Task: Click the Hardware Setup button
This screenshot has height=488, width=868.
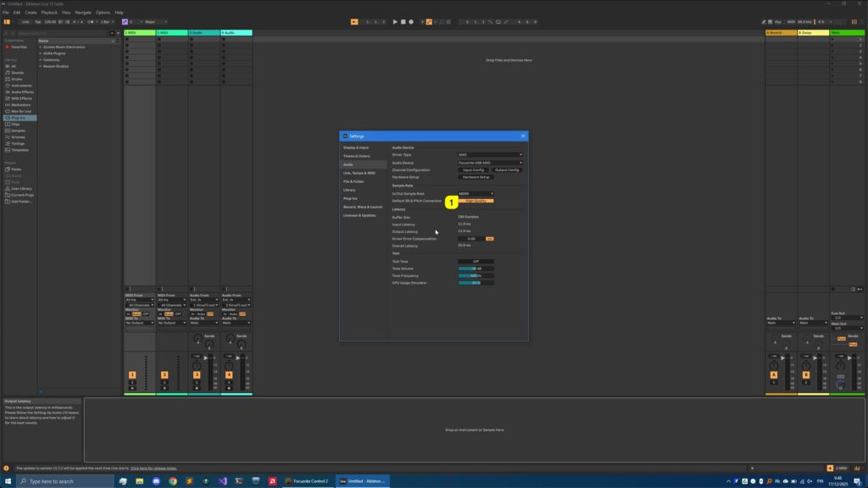Action: tap(476, 177)
